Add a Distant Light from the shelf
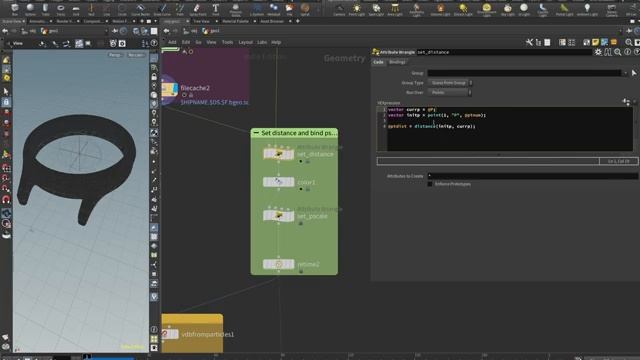The width and height of the screenshot is (640, 360). click(x=463, y=9)
